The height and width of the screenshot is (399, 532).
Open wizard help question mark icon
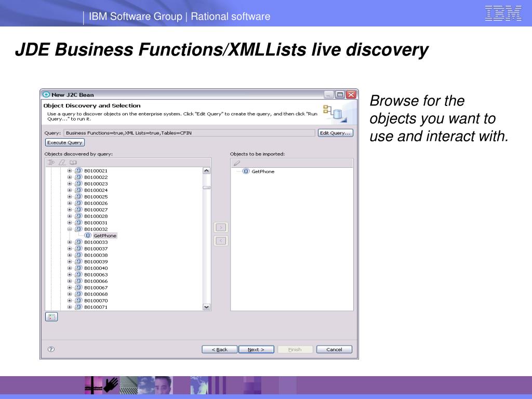pos(51,349)
